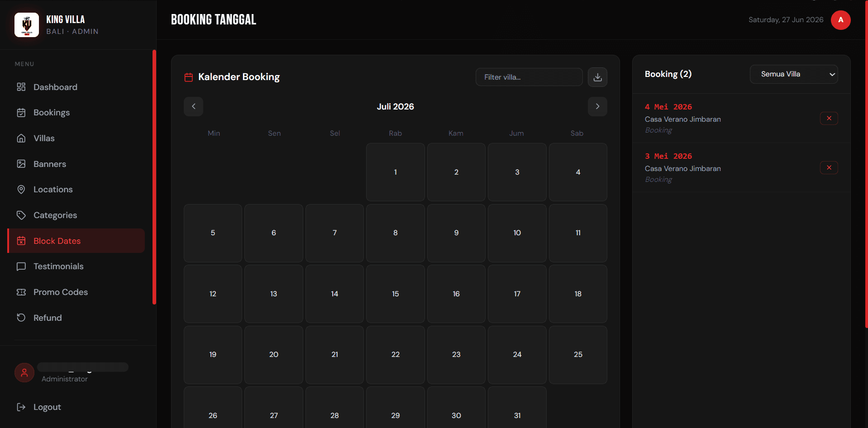Select July 29 in the calendar
868x428 pixels.
tap(395, 407)
